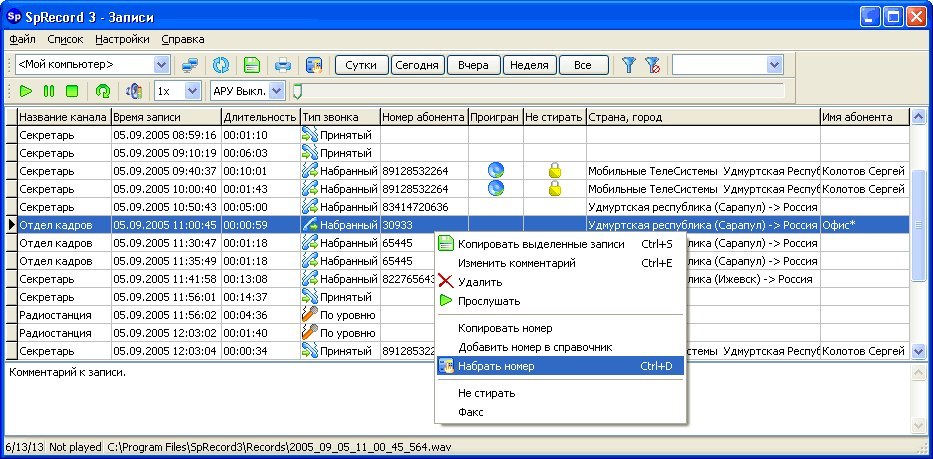Screen dimensions: 933x459
Task: Click the Вчера button
Action: coord(474,65)
